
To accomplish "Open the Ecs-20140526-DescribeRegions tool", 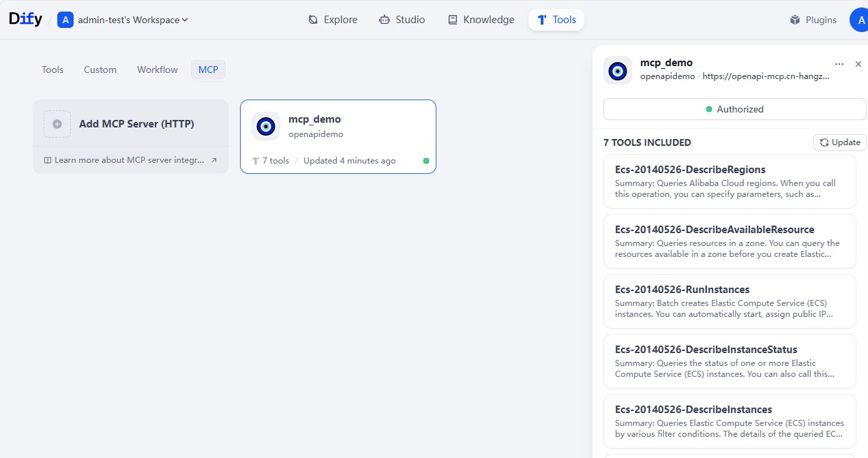I will pos(730,181).
